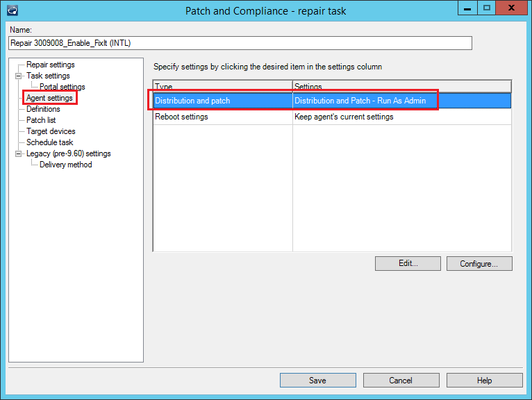Select Target devices in the tree
Screen dimensions: 532x400
(x=51, y=131)
